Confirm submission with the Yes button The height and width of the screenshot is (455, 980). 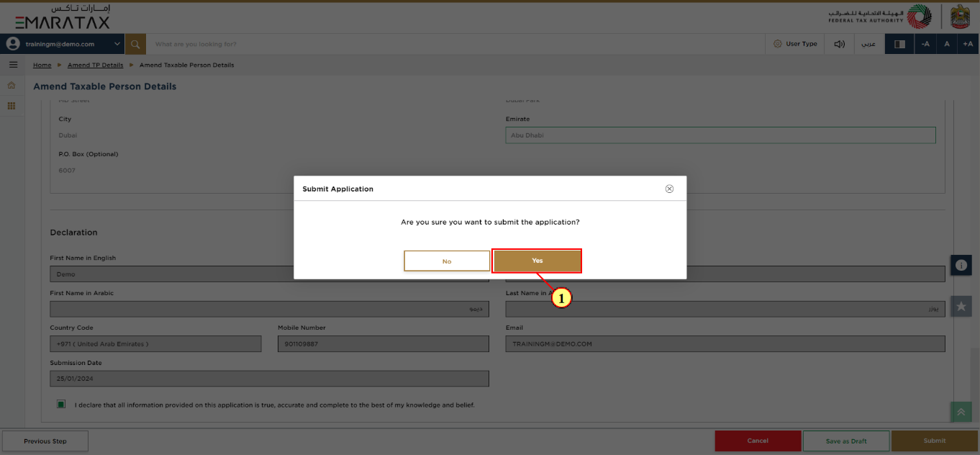(x=537, y=261)
